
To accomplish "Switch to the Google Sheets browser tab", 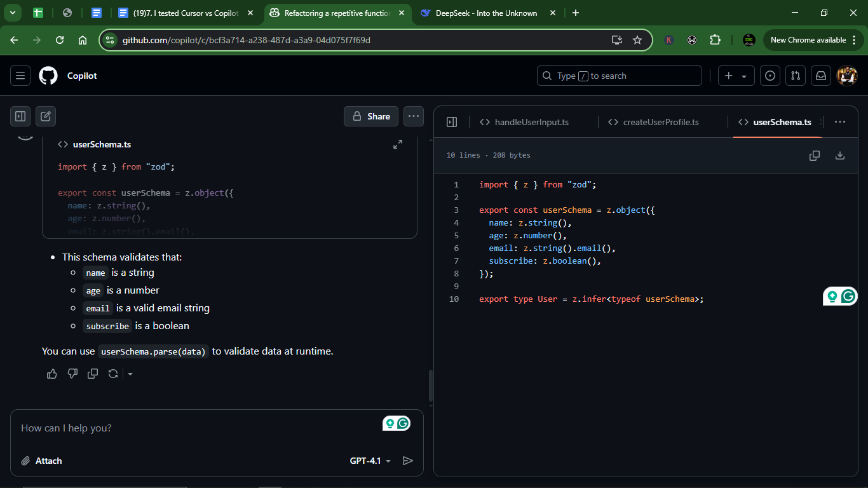I will point(37,13).
